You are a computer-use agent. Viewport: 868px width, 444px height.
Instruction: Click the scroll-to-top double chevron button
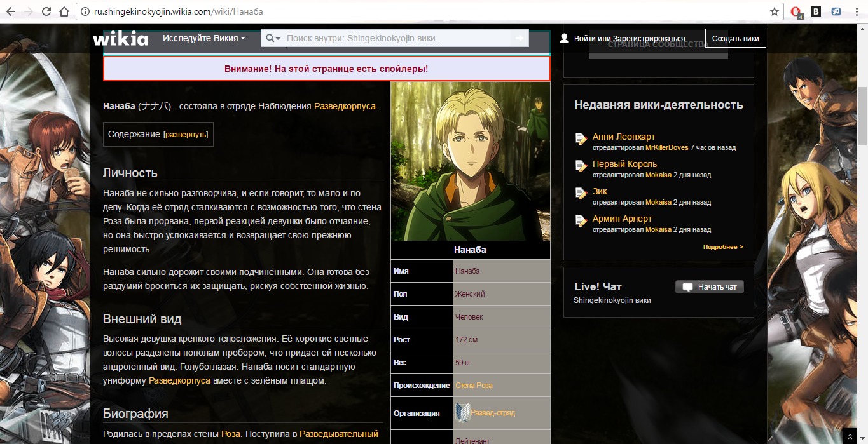pyautogui.click(x=850, y=436)
